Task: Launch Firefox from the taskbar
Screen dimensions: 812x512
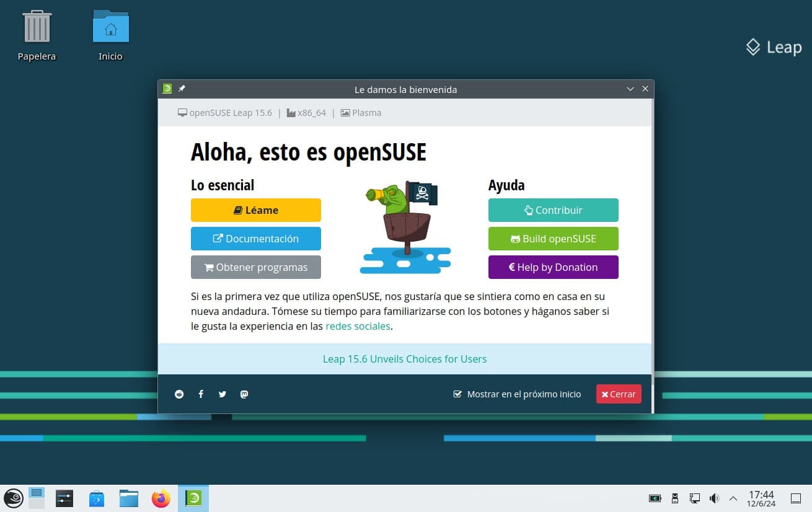Action: [161, 498]
